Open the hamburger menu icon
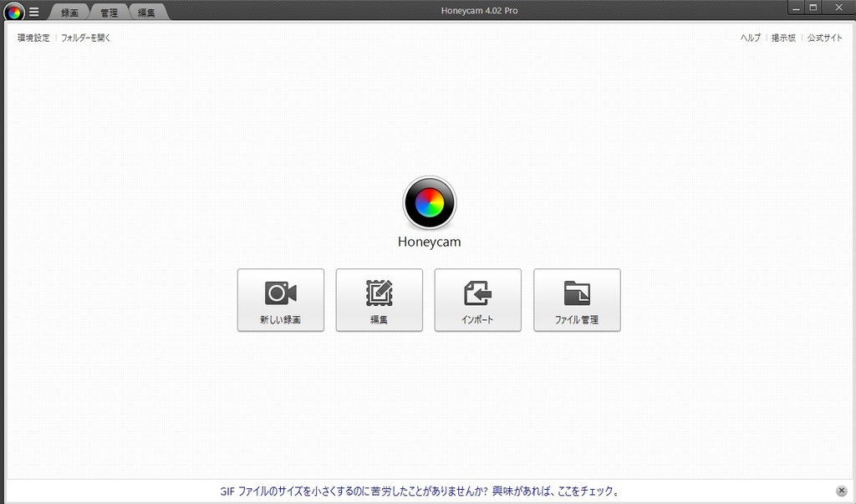 coord(34,13)
